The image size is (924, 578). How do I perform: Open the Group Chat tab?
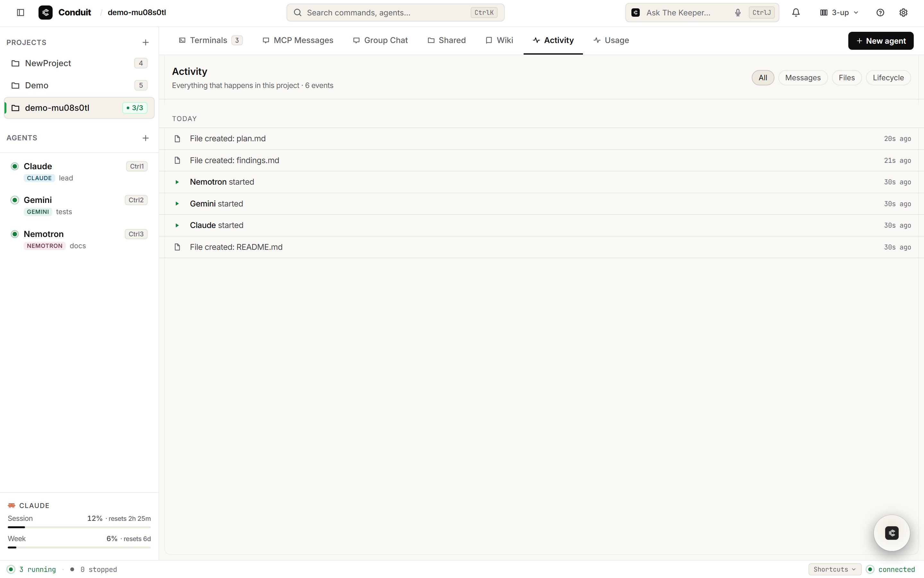pos(380,40)
